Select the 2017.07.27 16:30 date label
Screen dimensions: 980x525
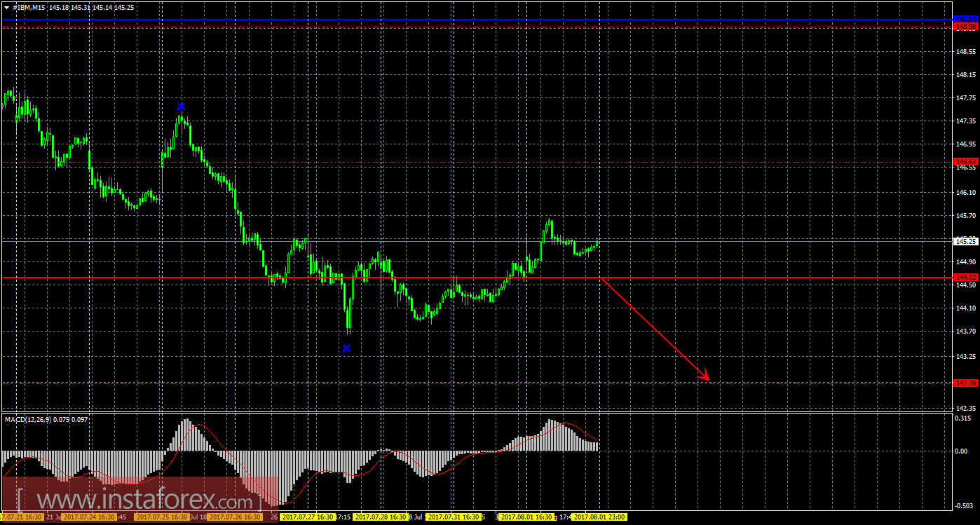(x=307, y=517)
